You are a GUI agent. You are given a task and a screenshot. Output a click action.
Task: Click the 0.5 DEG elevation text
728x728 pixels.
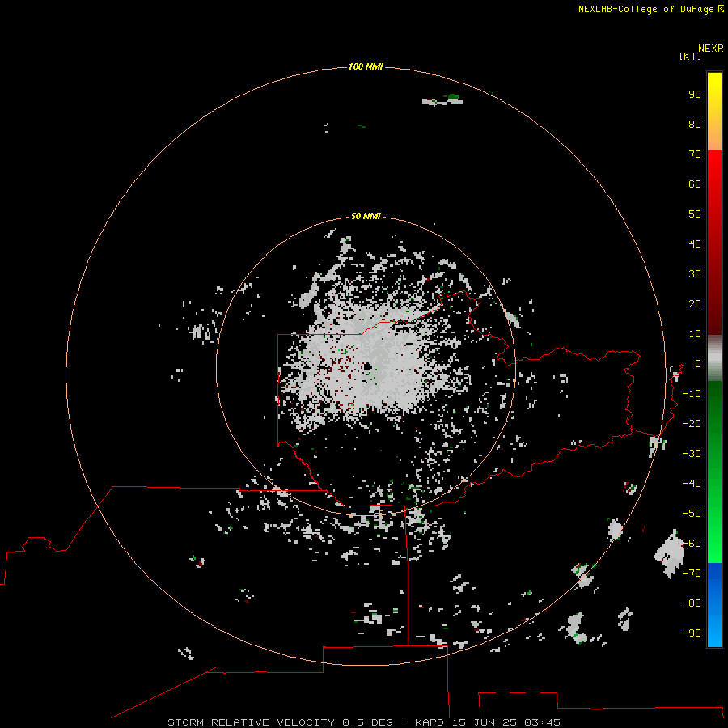click(367, 722)
